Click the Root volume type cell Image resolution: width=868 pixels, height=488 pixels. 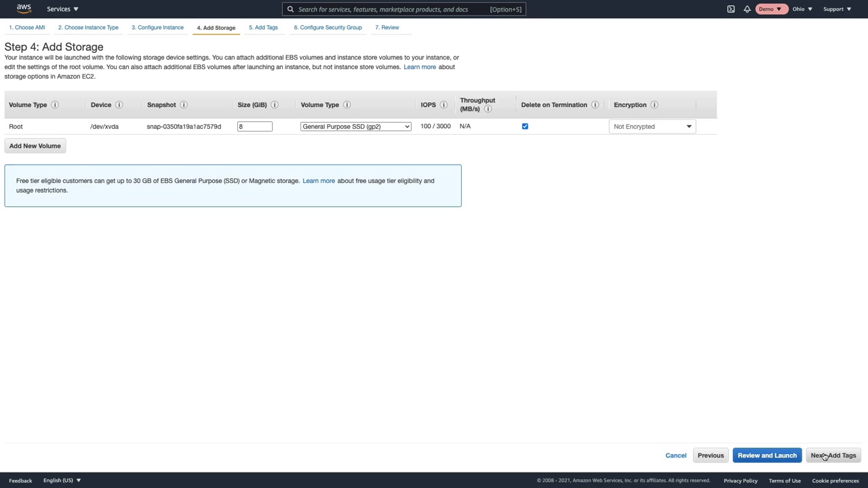pyautogui.click(x=16, y=127)
